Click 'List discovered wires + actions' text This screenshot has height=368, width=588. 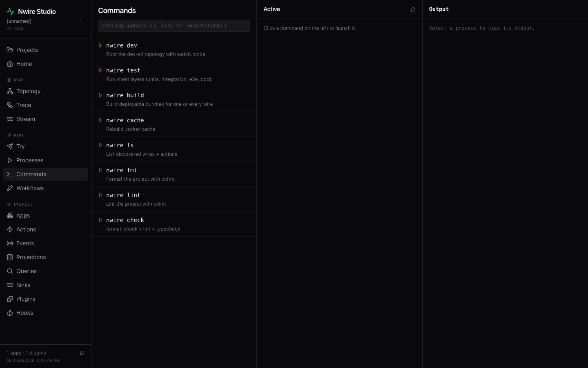142,154
